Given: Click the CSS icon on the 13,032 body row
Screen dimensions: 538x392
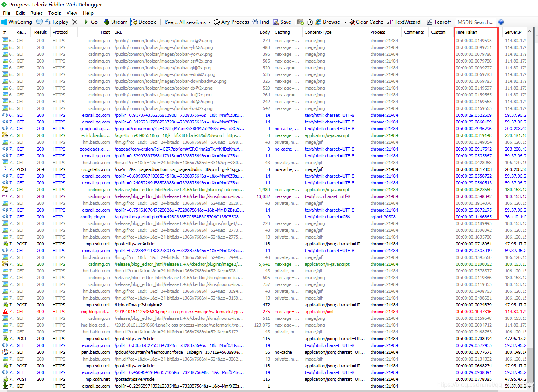Looking at the screenshot, I should [x=5, y=196].
